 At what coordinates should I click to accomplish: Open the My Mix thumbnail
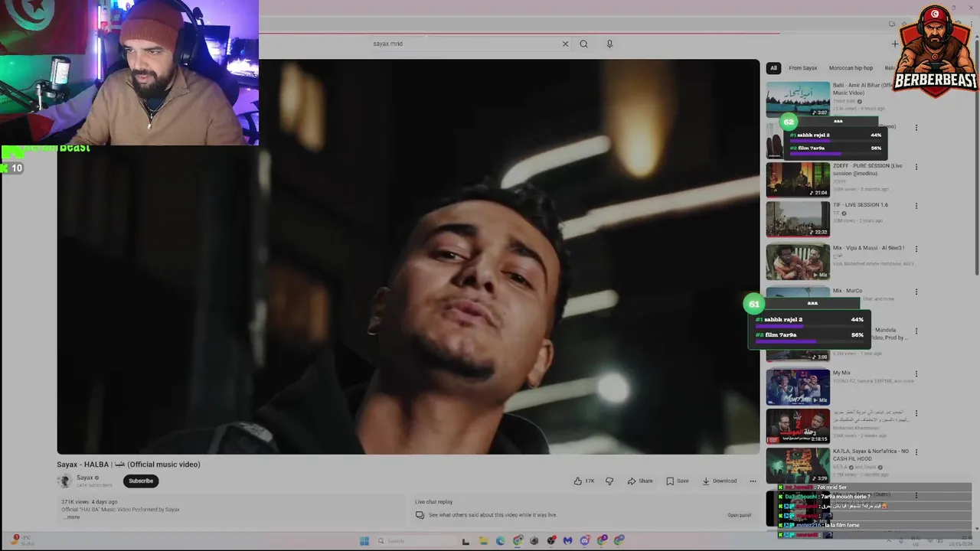[798, 387]
